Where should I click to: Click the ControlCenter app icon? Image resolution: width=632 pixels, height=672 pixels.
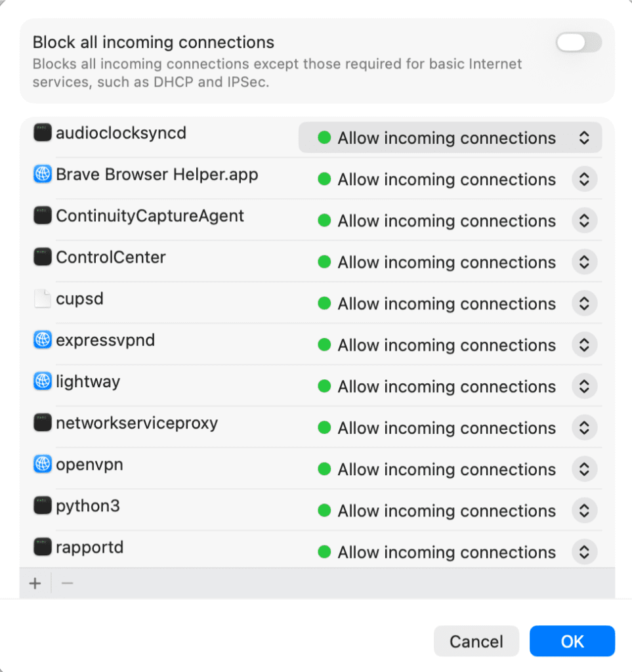(x=43, y=257)
